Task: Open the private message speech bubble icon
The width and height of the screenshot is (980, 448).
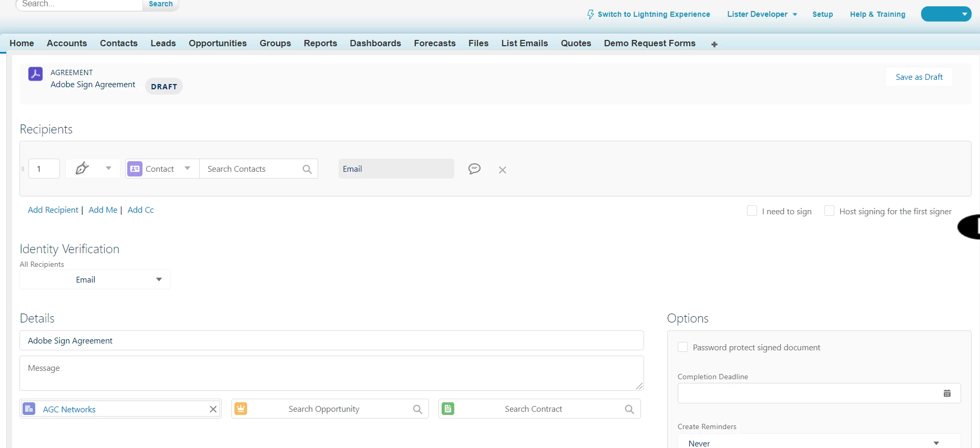Action: point(474,169)
